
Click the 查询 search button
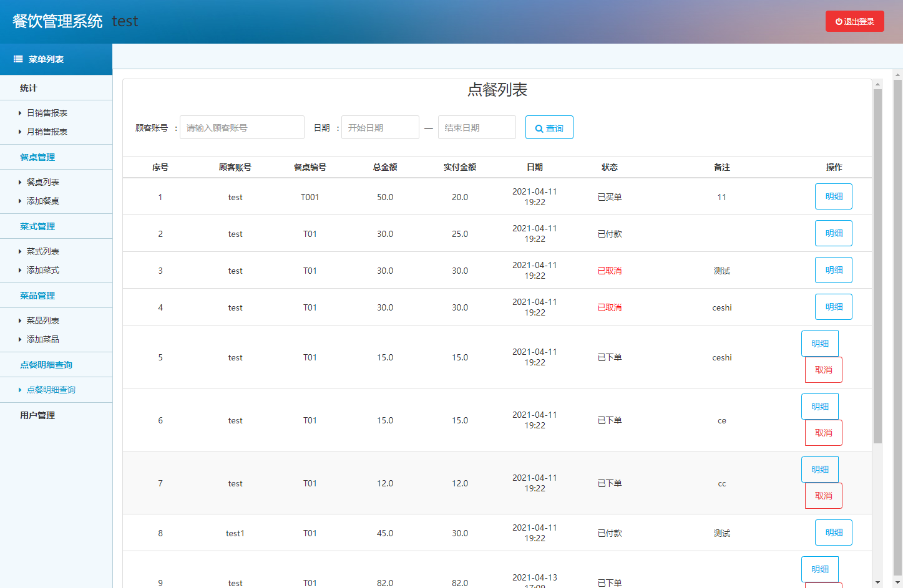click(x=549, y=128)
